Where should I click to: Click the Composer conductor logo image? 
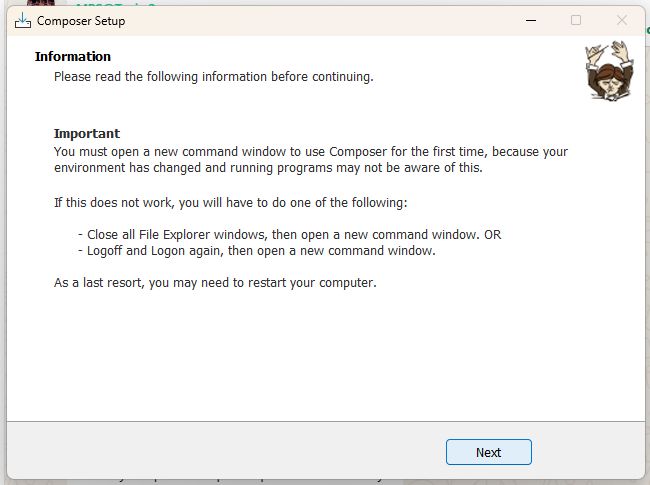[606, 70]
